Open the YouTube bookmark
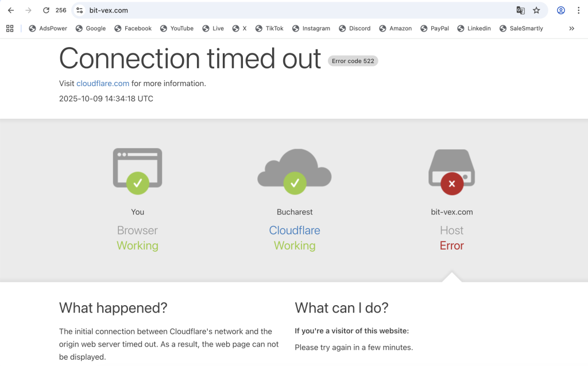The width and height of the screenshot is (588, 366). click(177, 28)
